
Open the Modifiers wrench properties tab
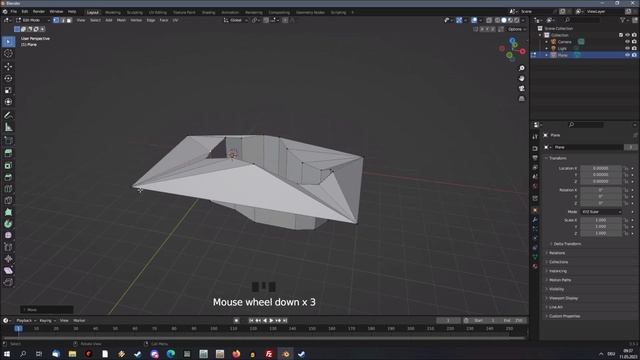click(x=535, y=220)
